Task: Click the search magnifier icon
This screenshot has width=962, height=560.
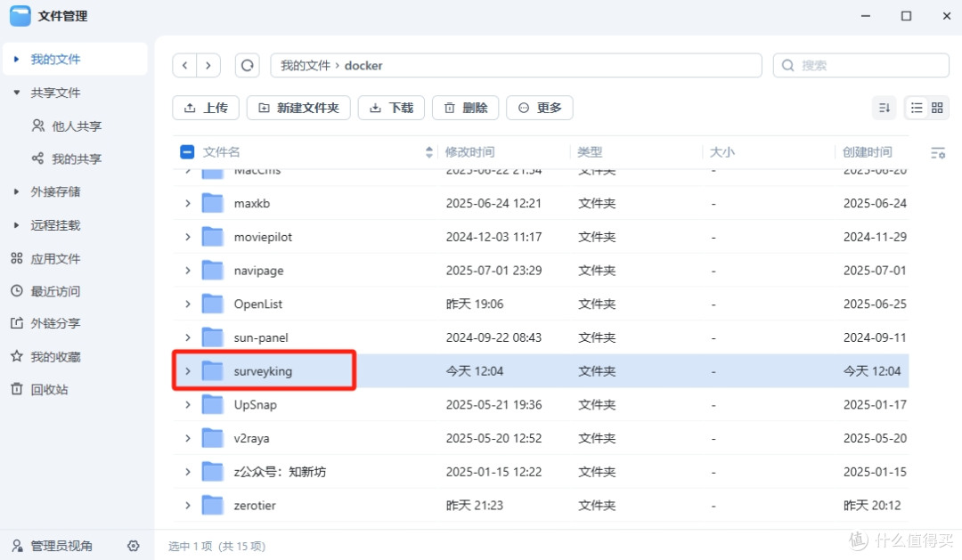Action: coord(787,65)
